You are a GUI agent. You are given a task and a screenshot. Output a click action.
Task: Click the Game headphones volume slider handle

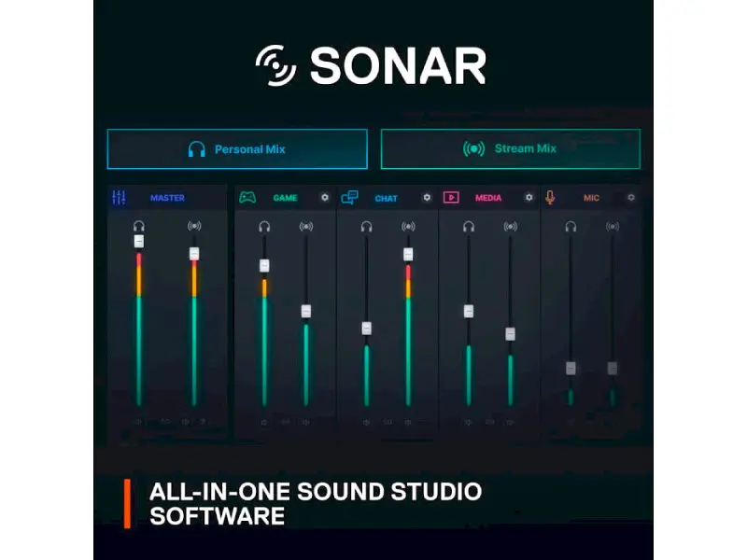(264, 266)
